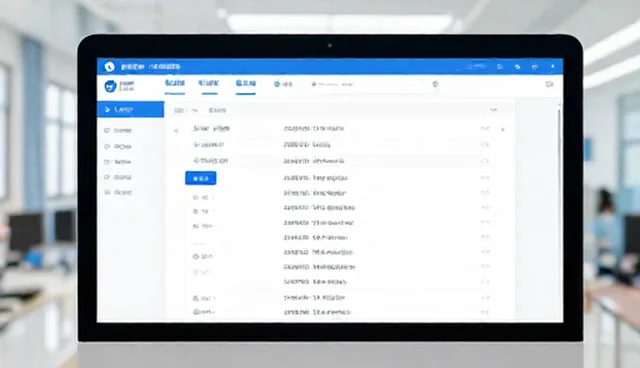Click the round white logo in the blue title bar
640x368 pixels.
(109, 67)
